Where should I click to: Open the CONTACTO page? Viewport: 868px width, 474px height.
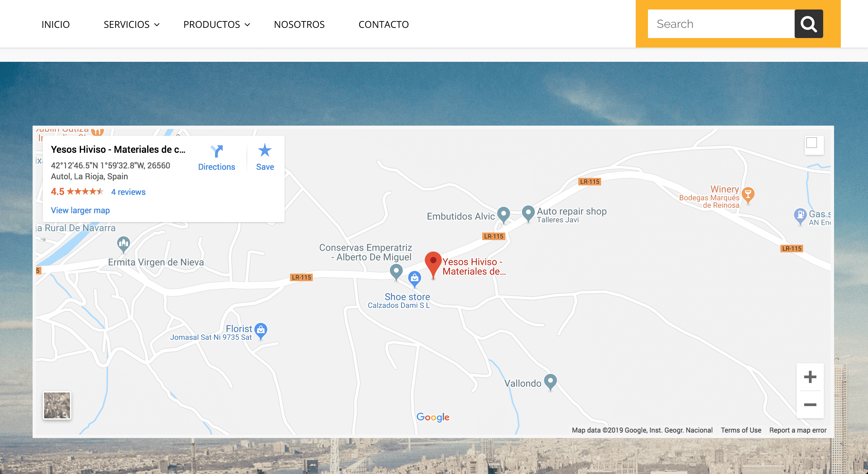point(384,24)
